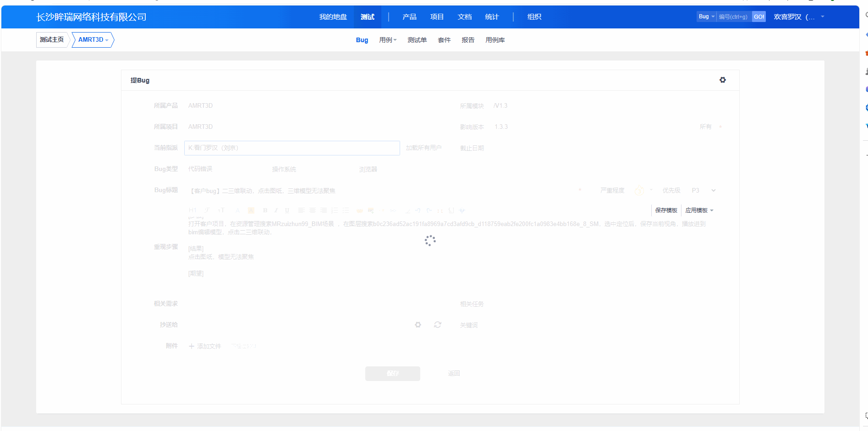
Task: Open the 欢喜罗汉 user menu
Action: click(799, 17)
